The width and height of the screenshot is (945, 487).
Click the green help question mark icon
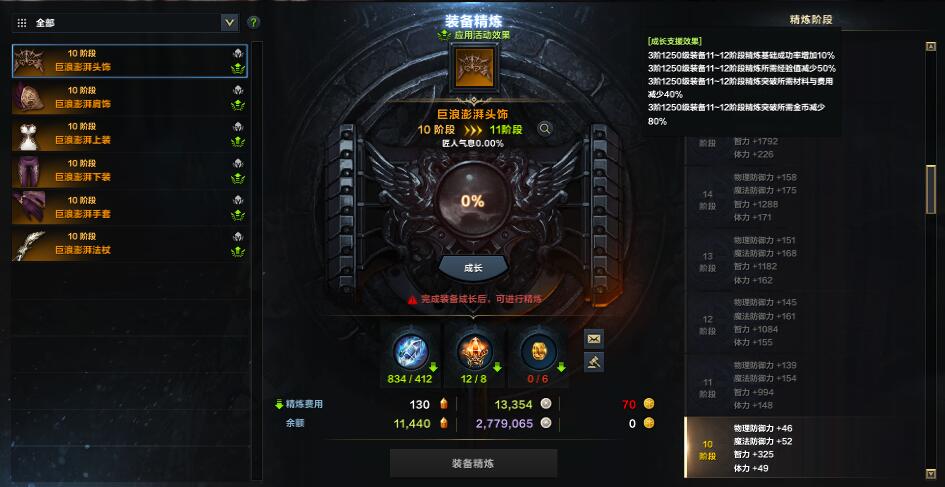[x=254, y=23]
